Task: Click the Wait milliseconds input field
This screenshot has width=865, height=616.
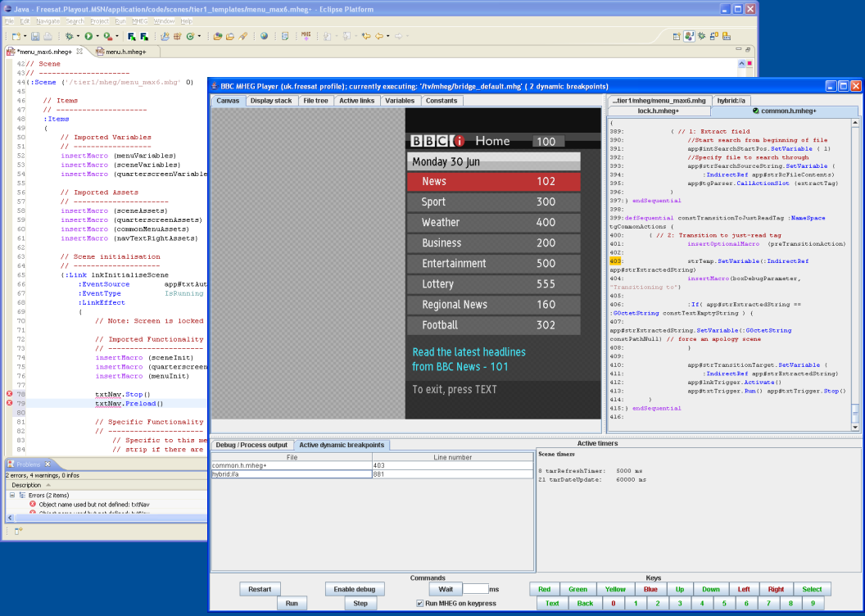Action: (x=475, y=589)
